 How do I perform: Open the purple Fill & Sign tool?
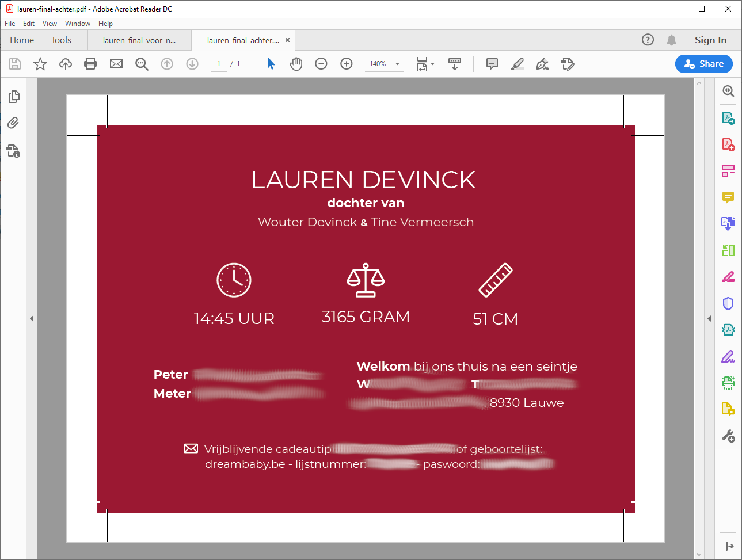[x=728, y=357]
